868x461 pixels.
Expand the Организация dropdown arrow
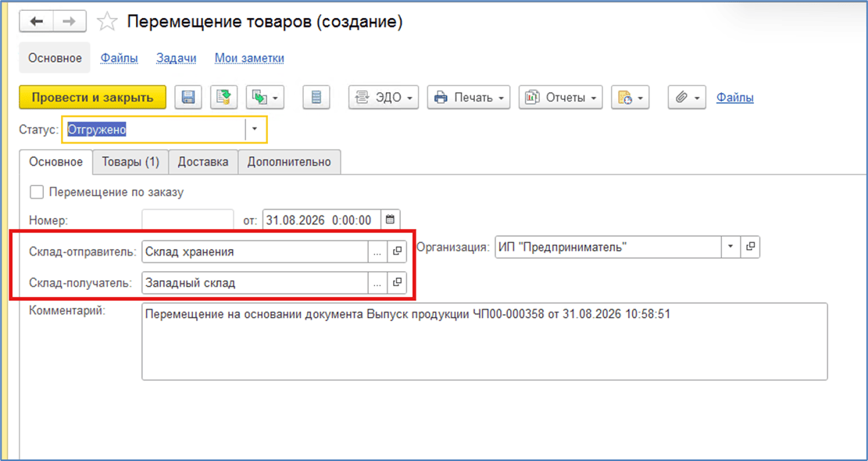[x=730, y=247]
